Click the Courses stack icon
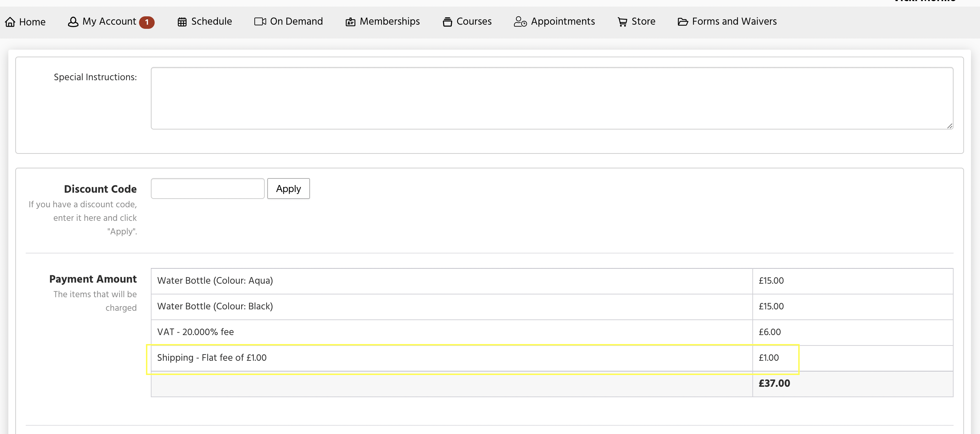Viewport: 980px width, 434px height. pyautogui.click(x=447, y=22)
